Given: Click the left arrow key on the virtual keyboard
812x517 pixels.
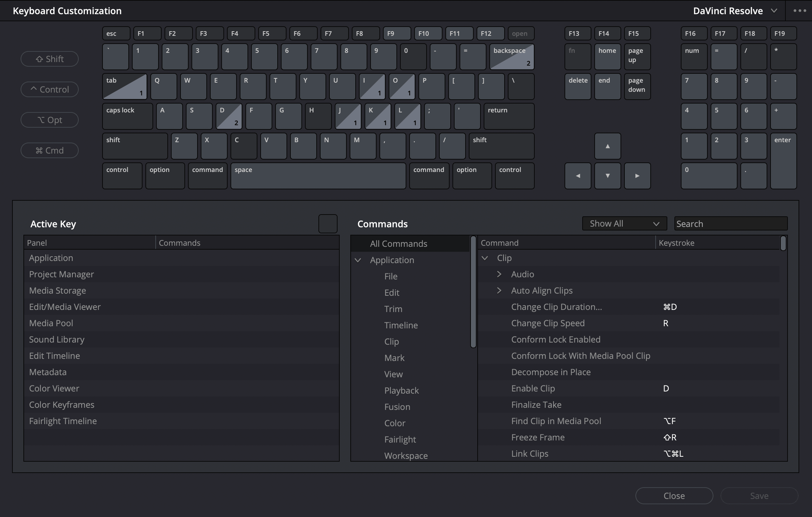Looking at the screenshot, I should coord(578,176).
